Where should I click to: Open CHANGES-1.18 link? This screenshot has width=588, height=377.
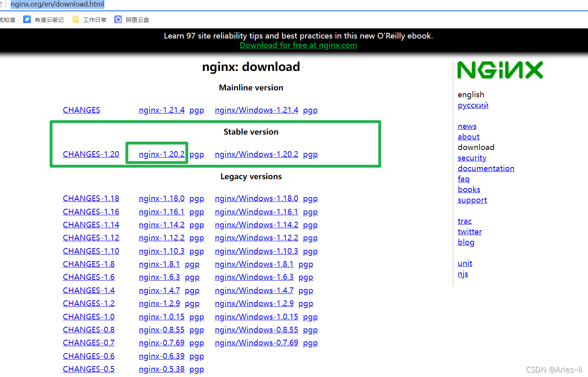tap(91, 198)
